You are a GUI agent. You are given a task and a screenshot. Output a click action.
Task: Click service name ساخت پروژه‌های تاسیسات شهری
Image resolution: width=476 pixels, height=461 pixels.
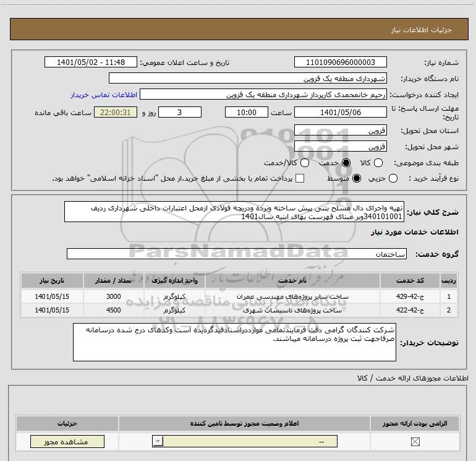tap(292, 310)
